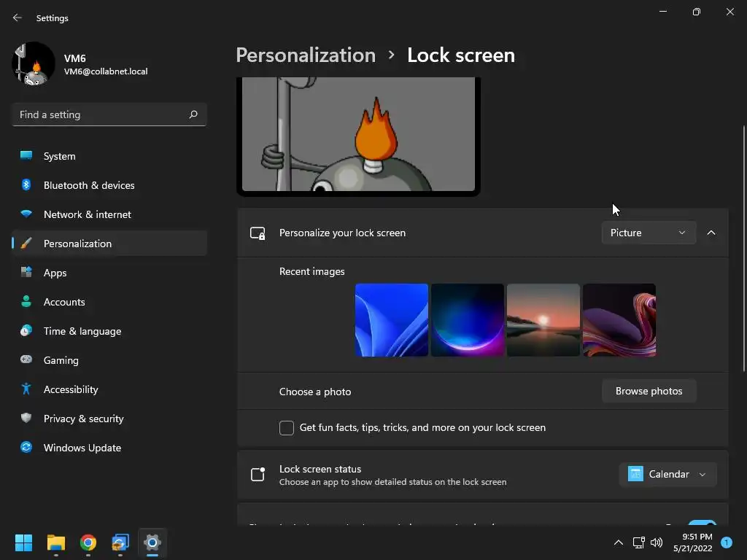The width and height of the screenshot is (747, 560).
Task: Show hidden tray icons chevron
Action: pyautogui.click(x=619, y=542)
